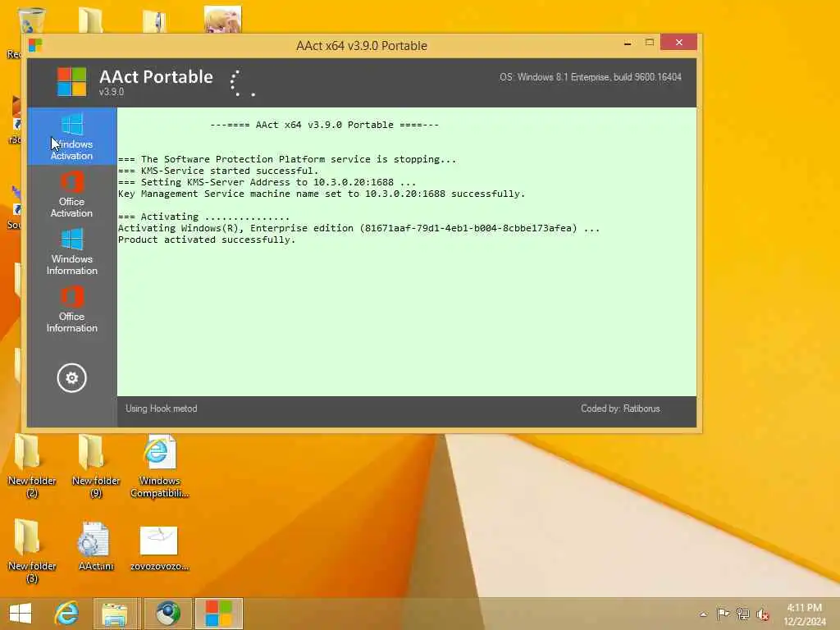Maximize the AAct window
This screenshot has width=840, height=630.
coord(650,43)
